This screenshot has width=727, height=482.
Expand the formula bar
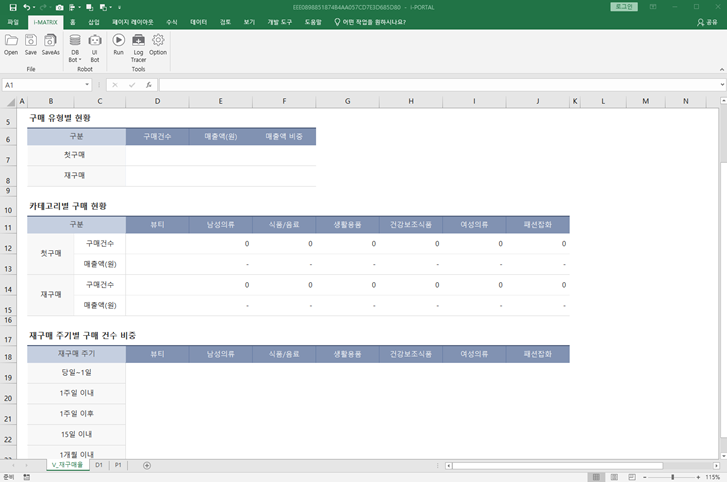[x=721, y=85]
